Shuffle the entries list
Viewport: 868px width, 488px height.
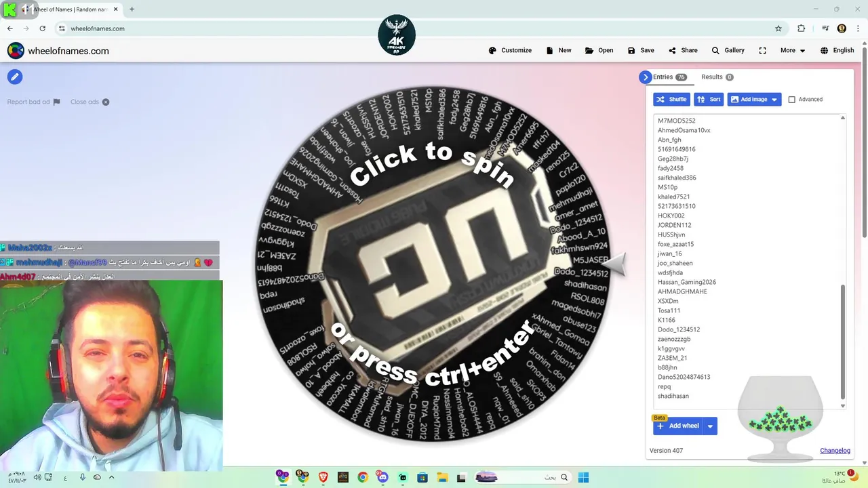point(671,99)
